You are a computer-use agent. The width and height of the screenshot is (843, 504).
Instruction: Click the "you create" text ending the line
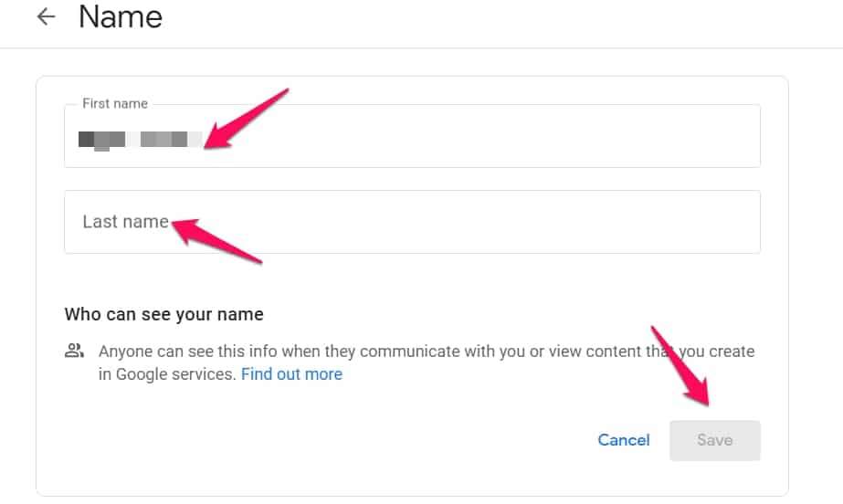pyautogui.click(x=717, y=352)
